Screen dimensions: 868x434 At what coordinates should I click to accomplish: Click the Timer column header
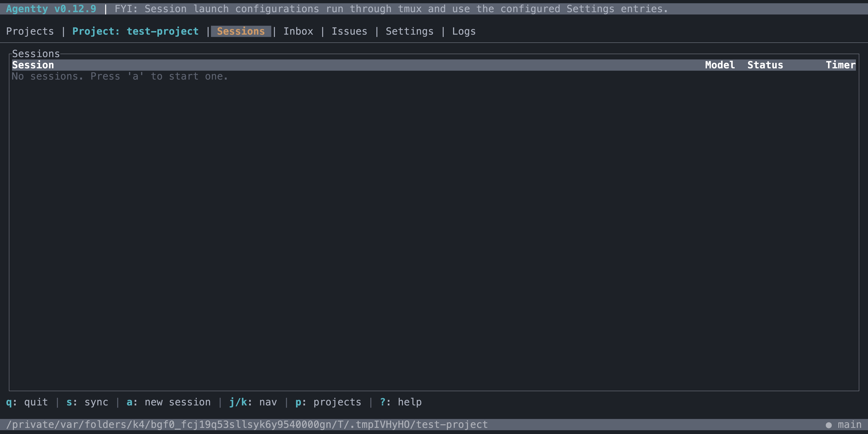[x=840, y=65]
